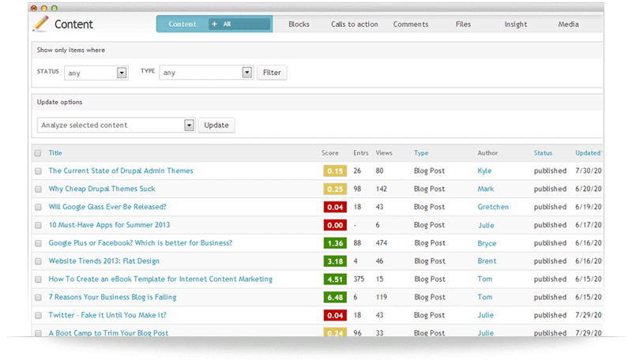Screen dimensions: 632x364
Task: Click the green 1.36 score badge
Action: click(x=335, y=243)
